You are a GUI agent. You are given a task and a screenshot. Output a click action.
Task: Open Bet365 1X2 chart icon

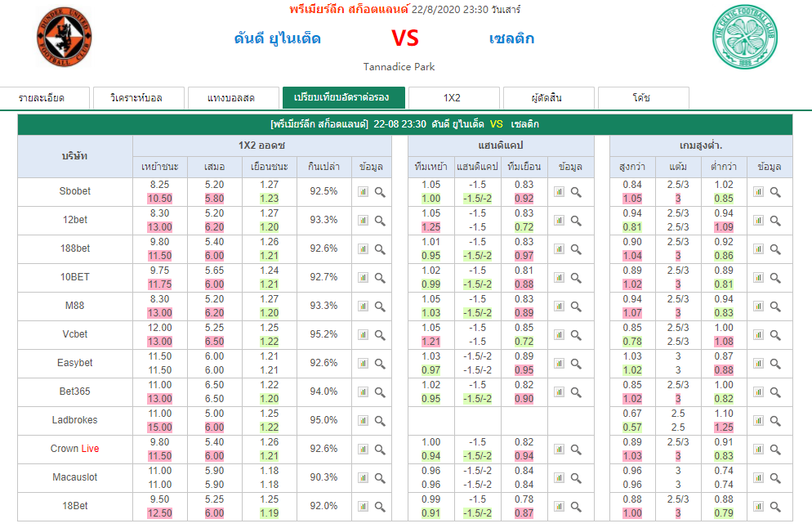(x=363, y=392)
